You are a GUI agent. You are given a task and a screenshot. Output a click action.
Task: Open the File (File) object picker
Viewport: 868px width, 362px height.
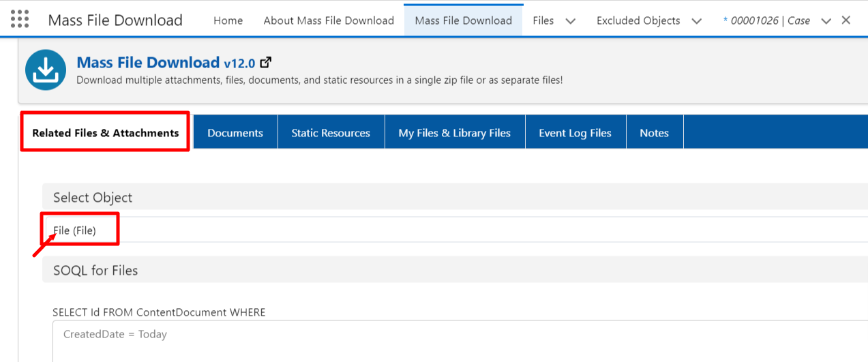point(455,230)
